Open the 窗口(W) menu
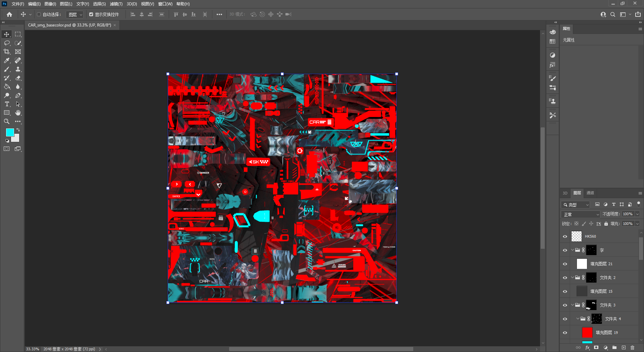 pyautogui.click(x=165, y=4)
